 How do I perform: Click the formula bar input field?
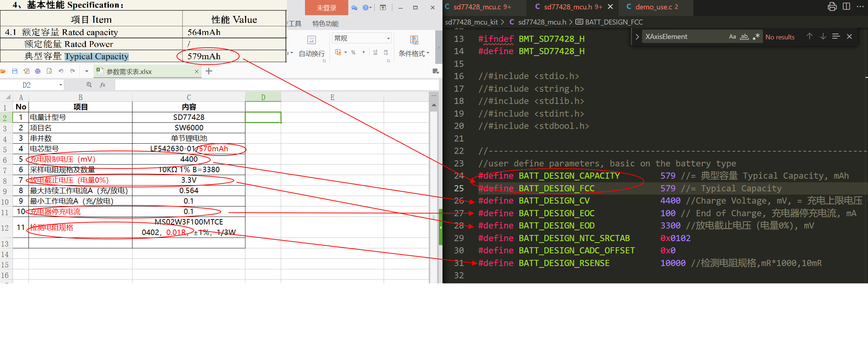[x=276, y=85]
